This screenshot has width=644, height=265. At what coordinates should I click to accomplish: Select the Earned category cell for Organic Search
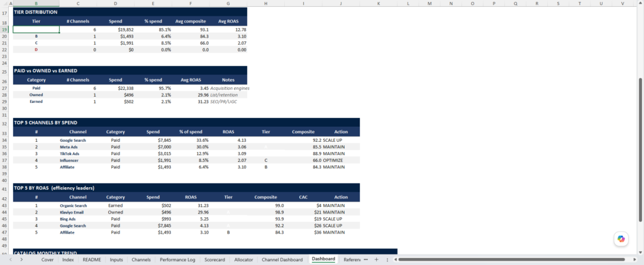[x=116, y=205]
